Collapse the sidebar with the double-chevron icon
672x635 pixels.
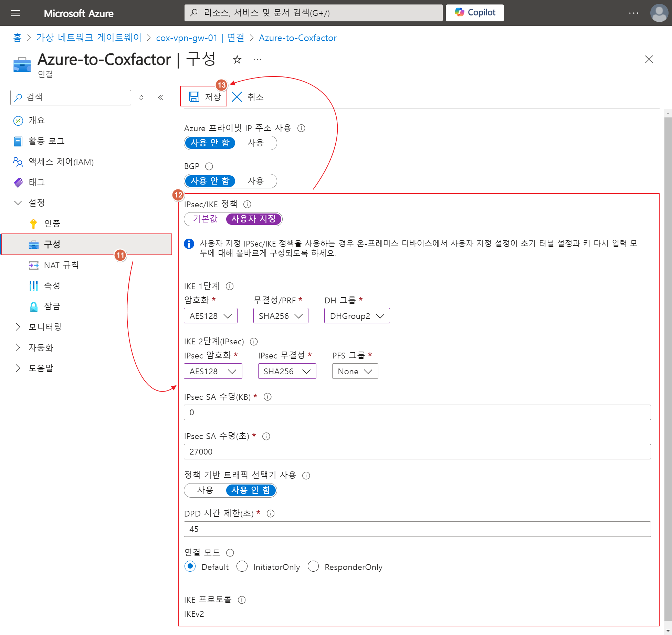click(160, 97)
